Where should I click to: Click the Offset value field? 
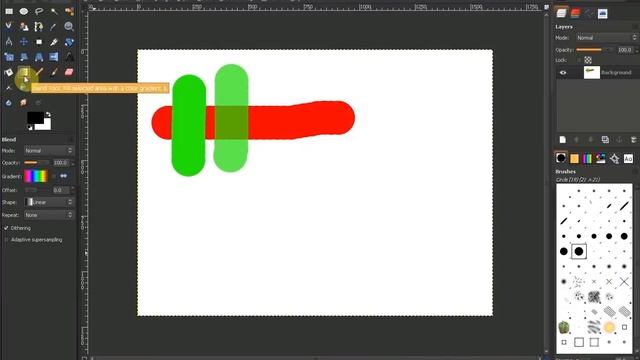(61, 190)
